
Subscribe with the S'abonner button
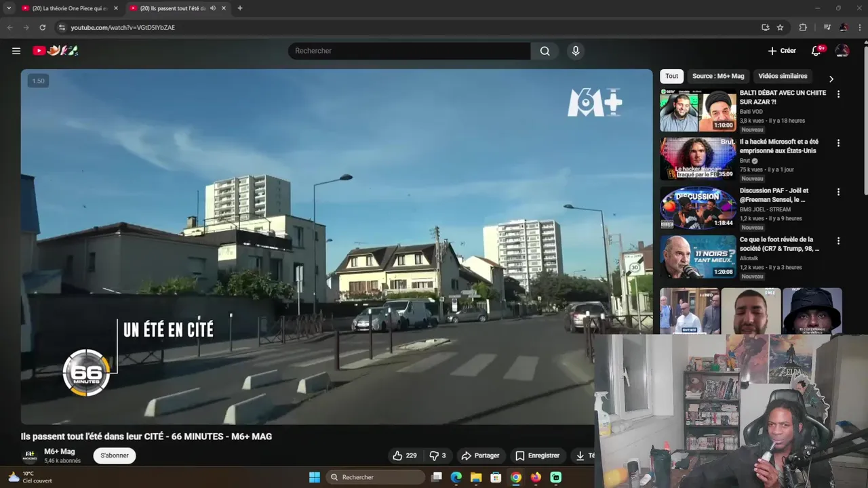[115, 455]
